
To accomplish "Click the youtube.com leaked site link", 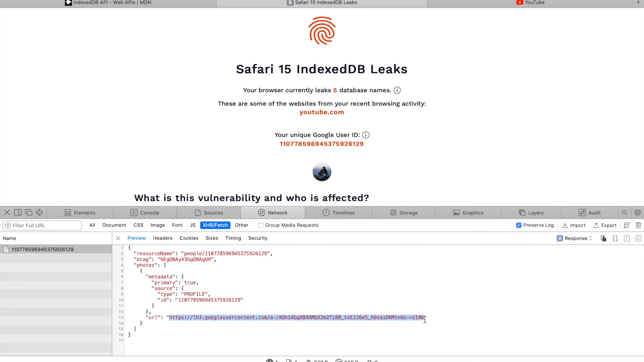I will (322, 112).
